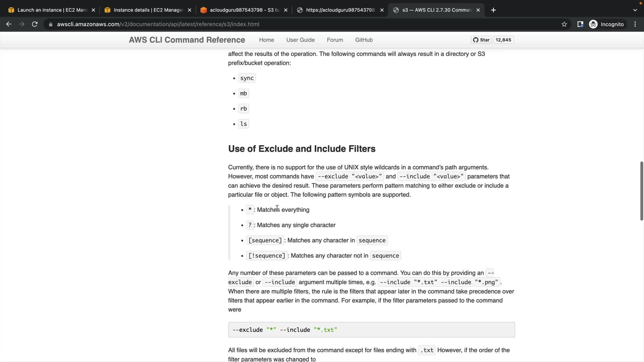Close the s3 AWS CLI Command tab
The image size is (644, 362).
(x=478, y=10)
